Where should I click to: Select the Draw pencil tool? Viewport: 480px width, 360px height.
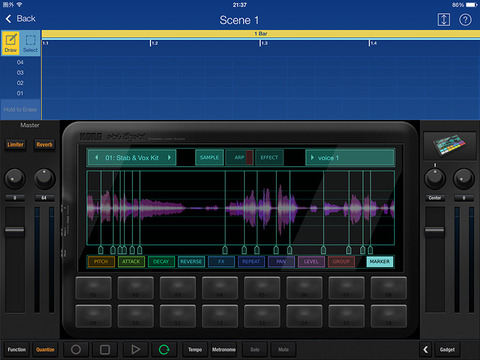(x=11, y=43)
